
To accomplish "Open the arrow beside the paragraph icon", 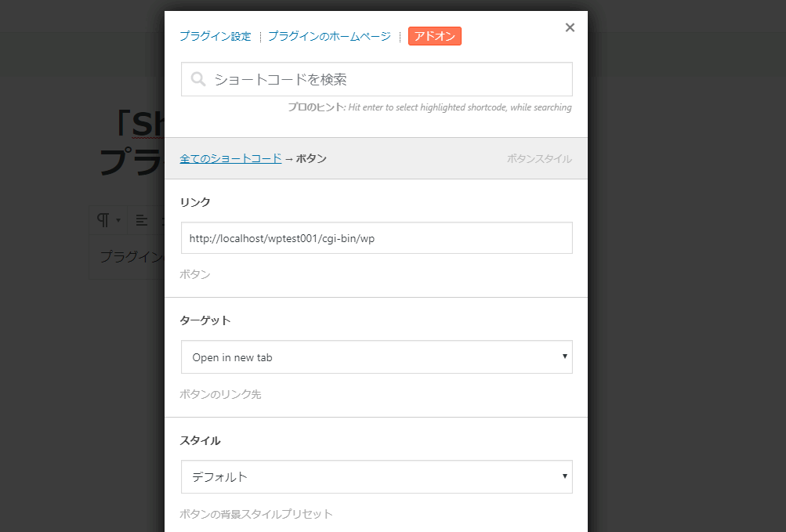I will coord(118,221).
